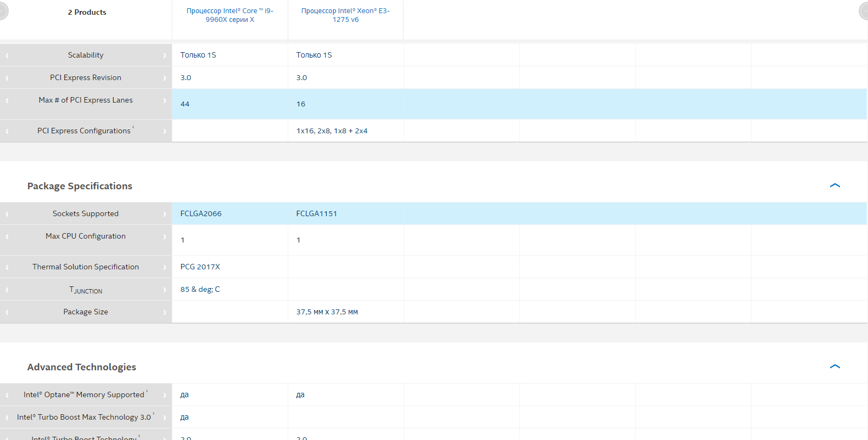Select the Thermal Solution Specification label

click(86, 267)
